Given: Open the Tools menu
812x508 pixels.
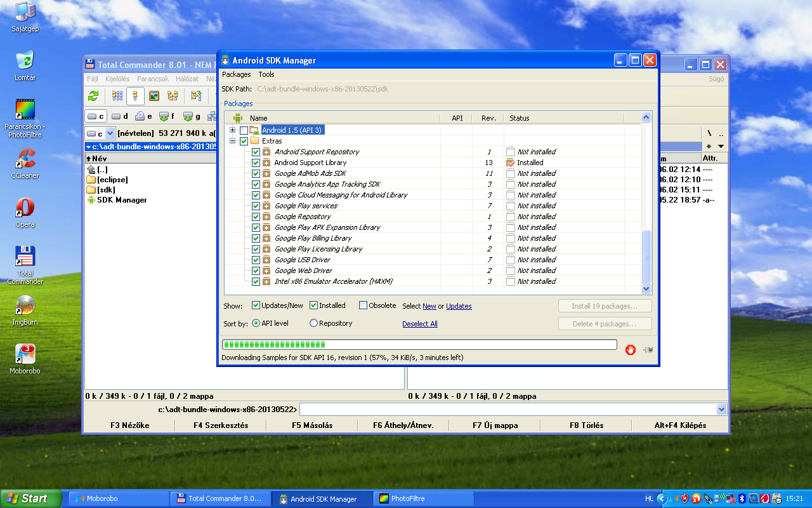Looking at the screenshot, I should click(x=266, y=74).
